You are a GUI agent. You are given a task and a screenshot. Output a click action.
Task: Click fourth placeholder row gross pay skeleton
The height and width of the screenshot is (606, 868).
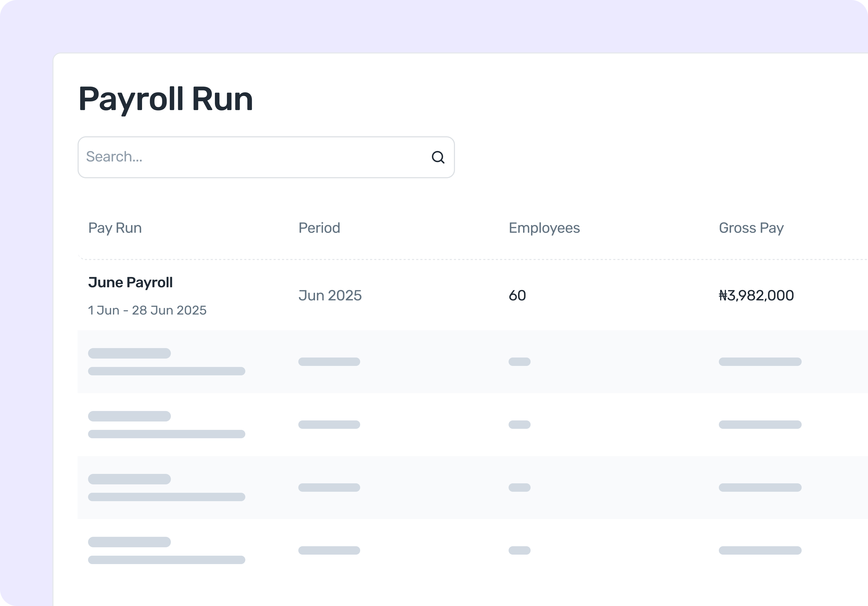click(760, 550)
